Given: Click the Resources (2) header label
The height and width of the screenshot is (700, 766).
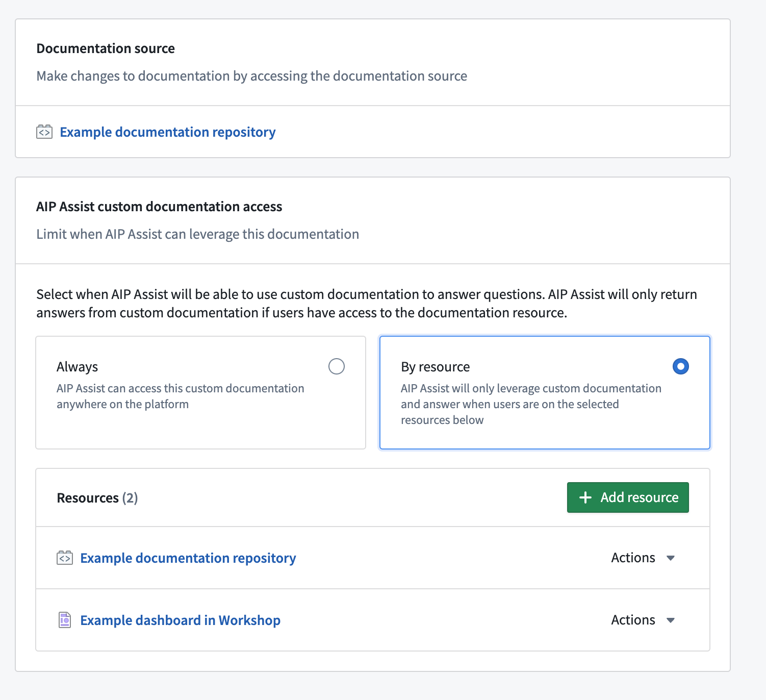Looking at the screenshot, I should pyautogui.click(x=97, y=498).
